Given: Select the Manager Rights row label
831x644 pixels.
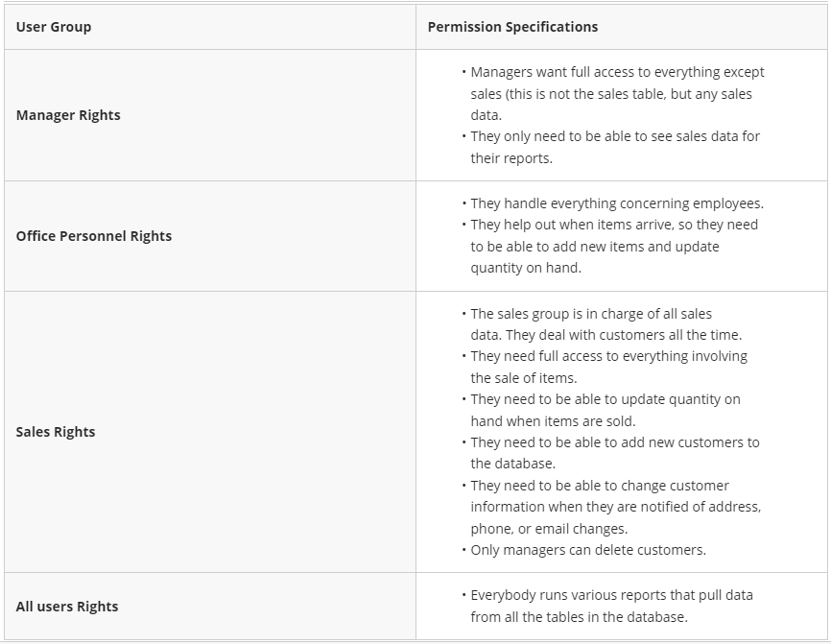Looking at the screenshot, I should [x=68, y=115].
